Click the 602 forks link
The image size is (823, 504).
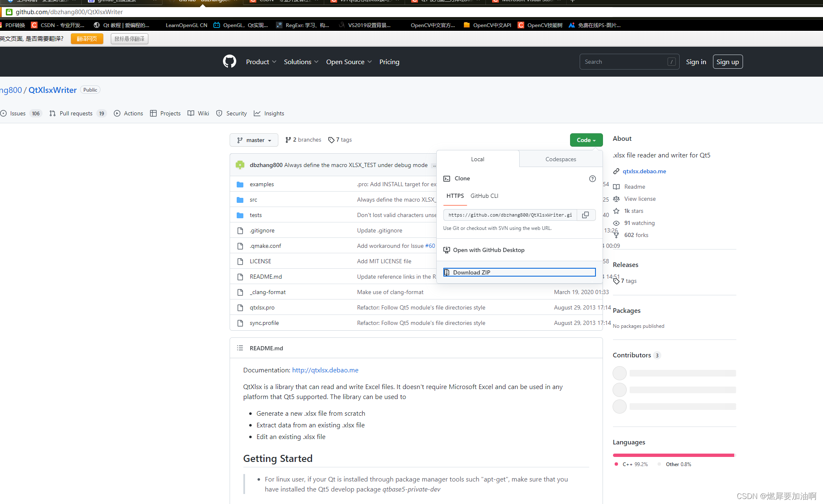pos(636,235)
